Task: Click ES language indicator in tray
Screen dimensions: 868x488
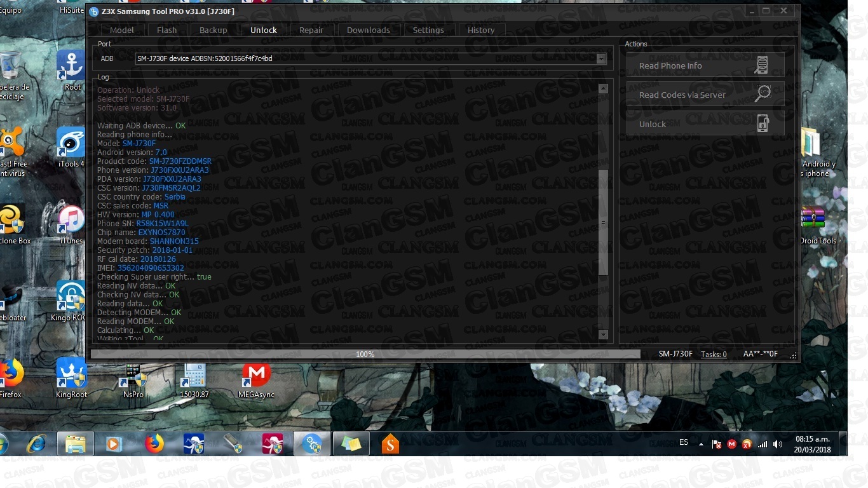Action: 684,442
